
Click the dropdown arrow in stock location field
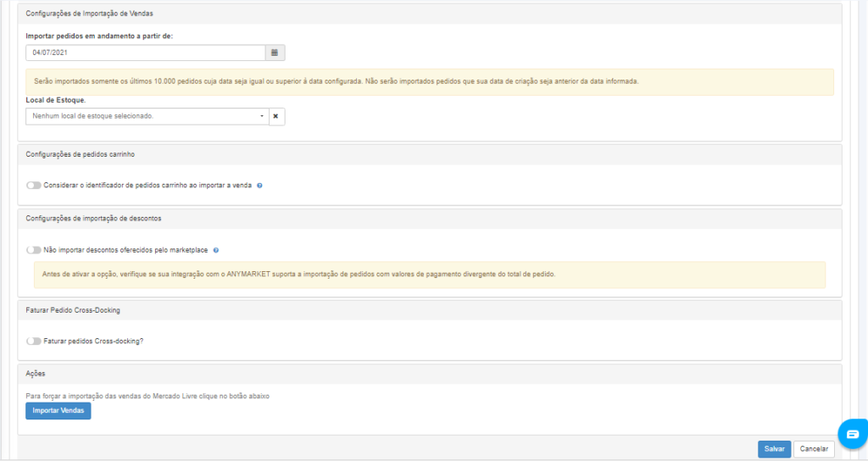[262, 116]
